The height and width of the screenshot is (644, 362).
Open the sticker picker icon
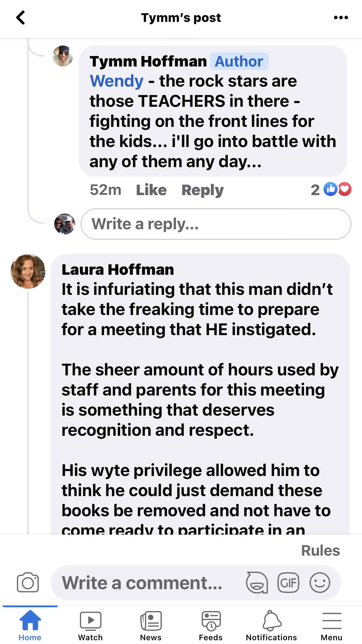pos(257,582)
